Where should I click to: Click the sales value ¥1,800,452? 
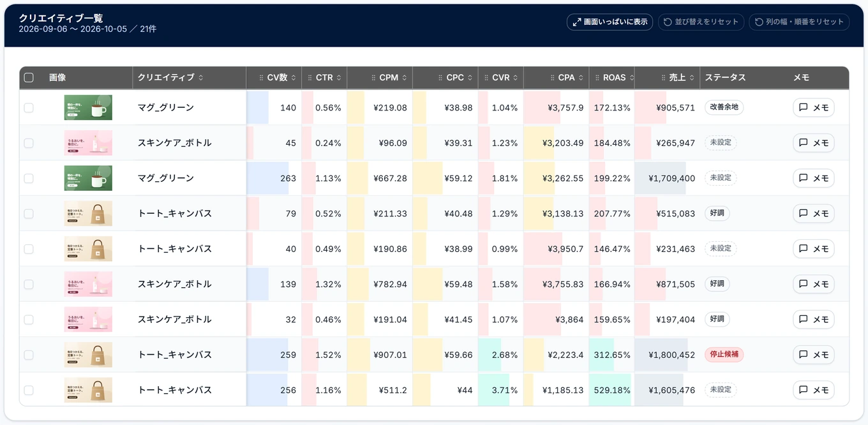pos(671,355)
